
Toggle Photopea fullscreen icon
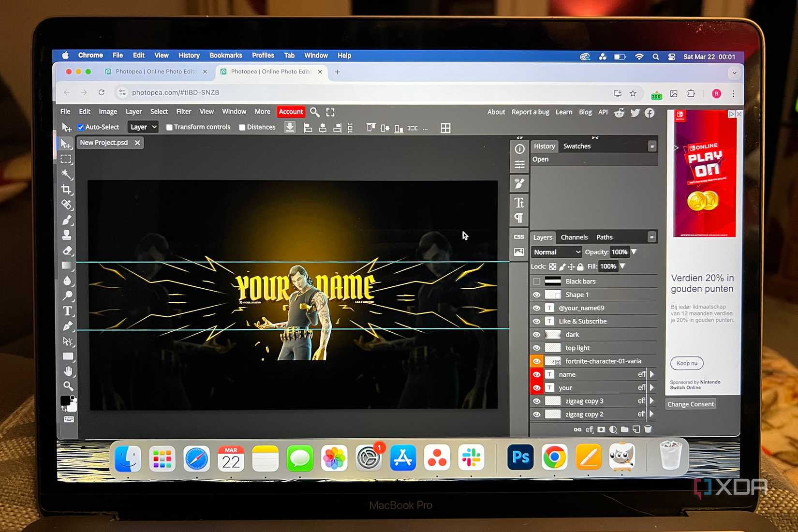330,112
